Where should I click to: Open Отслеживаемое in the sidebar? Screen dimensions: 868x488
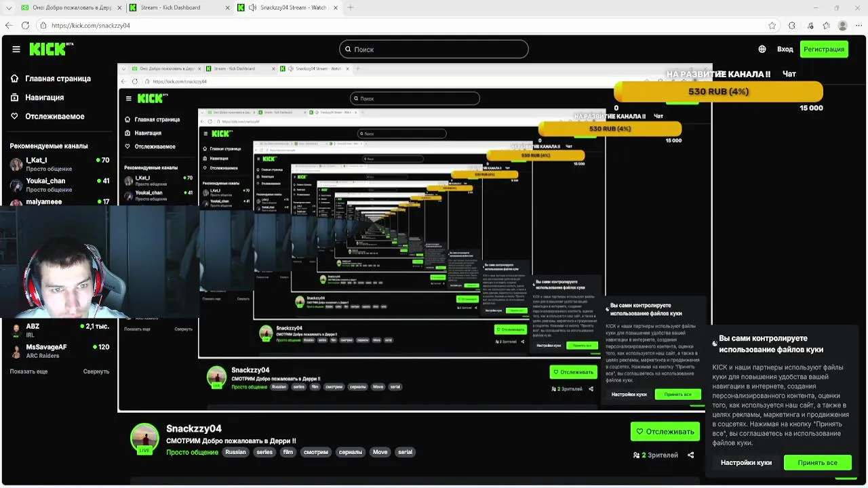pyautogui.click(x=54, y=117)
